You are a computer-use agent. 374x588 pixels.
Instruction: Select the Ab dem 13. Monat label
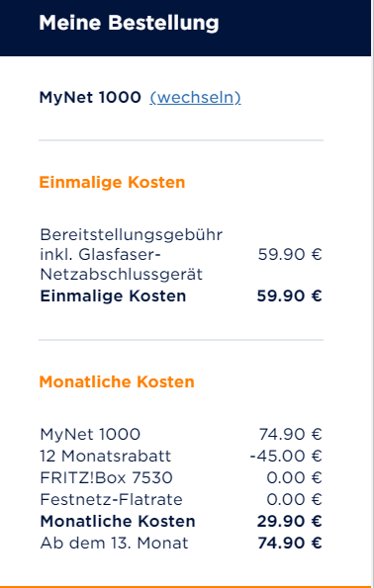(114, 543)
